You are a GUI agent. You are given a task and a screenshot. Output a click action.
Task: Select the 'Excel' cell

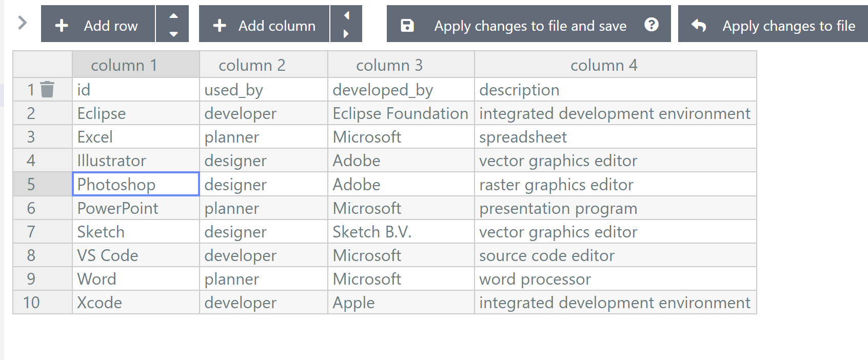pos(136,137)
